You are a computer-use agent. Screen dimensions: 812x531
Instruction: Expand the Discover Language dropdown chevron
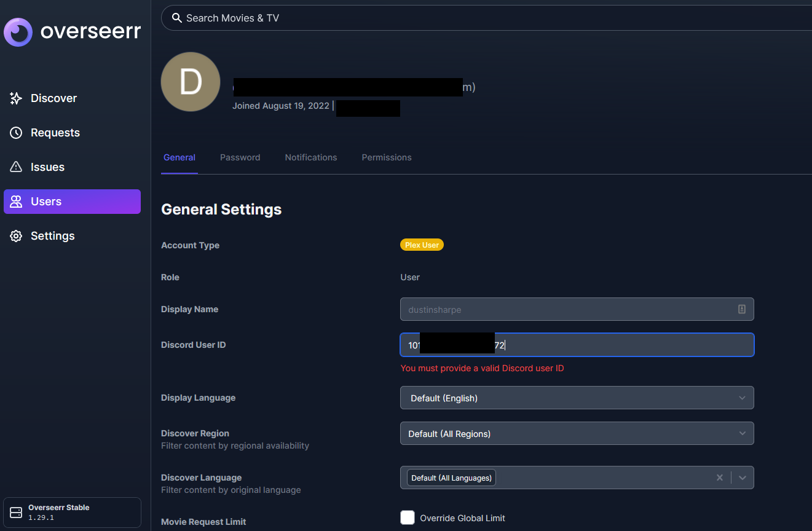(x=742, y=478)
